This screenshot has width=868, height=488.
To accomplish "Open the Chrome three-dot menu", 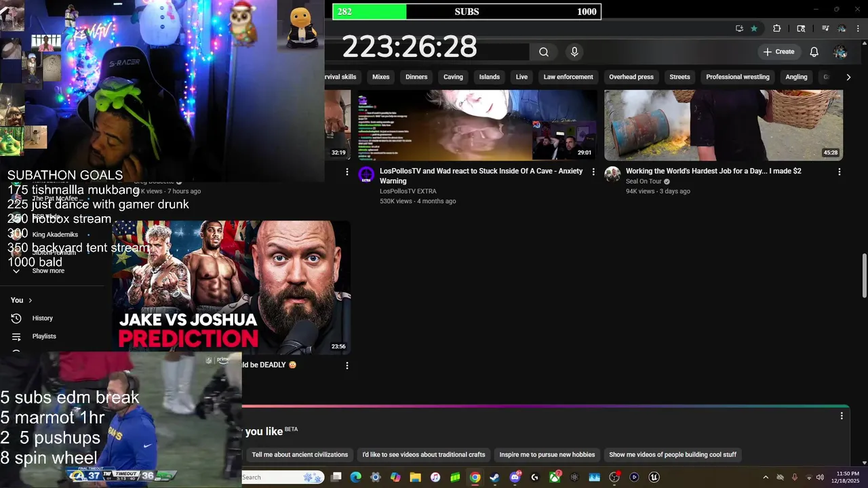I will click(858, 28).
